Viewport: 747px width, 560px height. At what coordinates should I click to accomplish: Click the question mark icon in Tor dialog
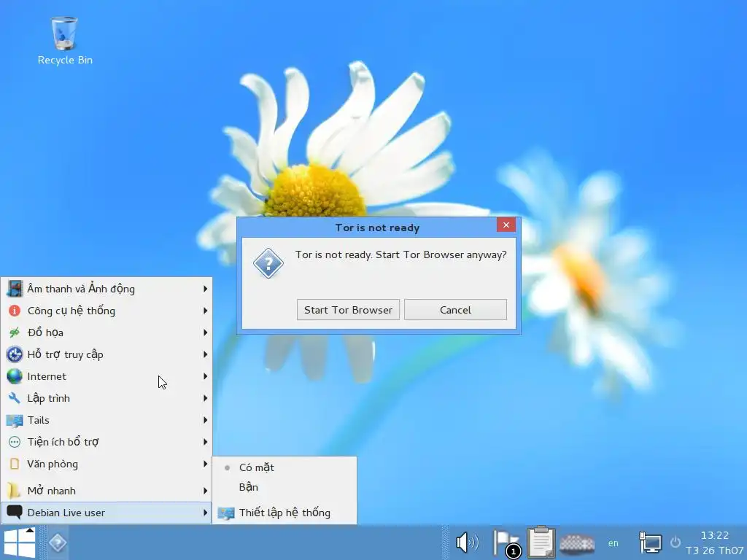[x=268, y=262]
